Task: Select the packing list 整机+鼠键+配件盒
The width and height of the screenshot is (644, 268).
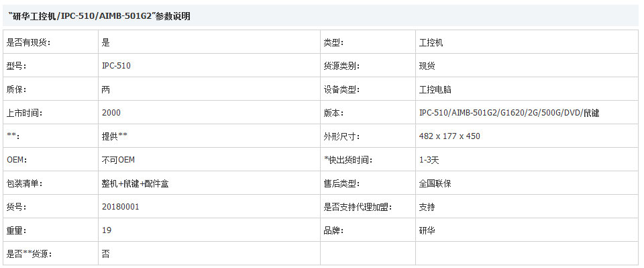Action: (x=135, y=183)
